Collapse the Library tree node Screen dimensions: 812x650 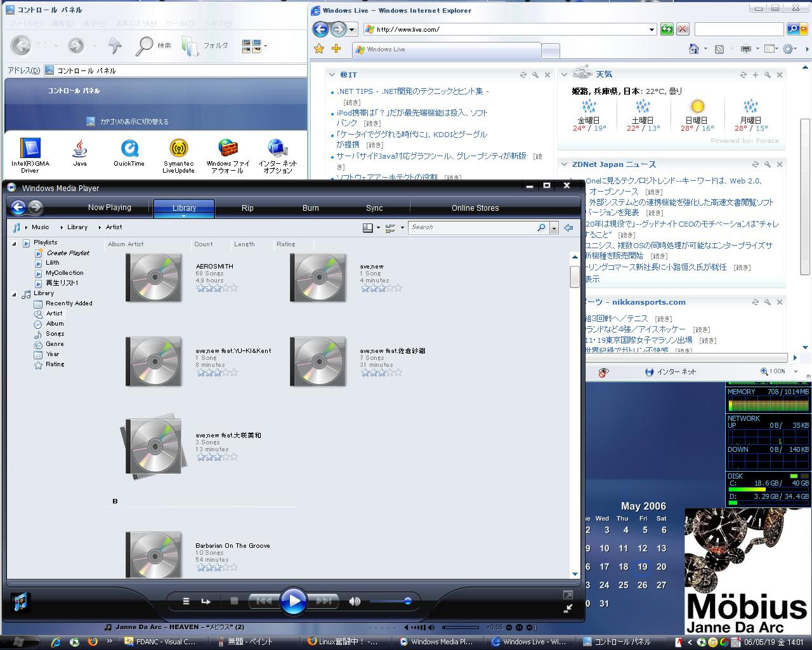[15, 294]
